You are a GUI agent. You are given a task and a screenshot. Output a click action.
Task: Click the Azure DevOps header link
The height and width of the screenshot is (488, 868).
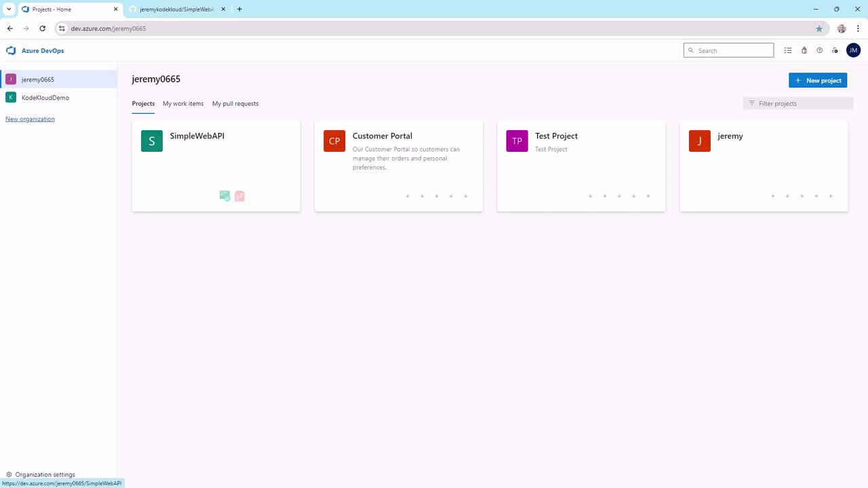(43, 51)
